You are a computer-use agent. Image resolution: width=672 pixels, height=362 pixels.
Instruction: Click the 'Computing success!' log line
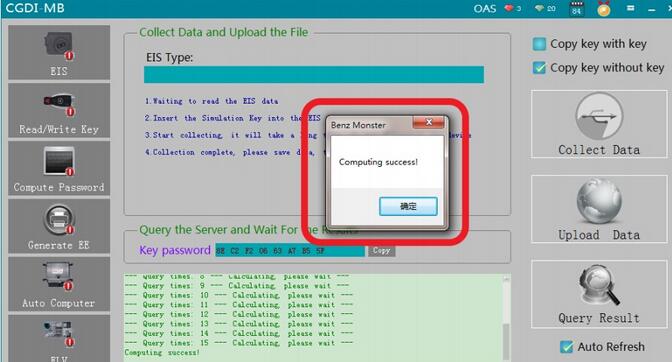coord(162,353)
